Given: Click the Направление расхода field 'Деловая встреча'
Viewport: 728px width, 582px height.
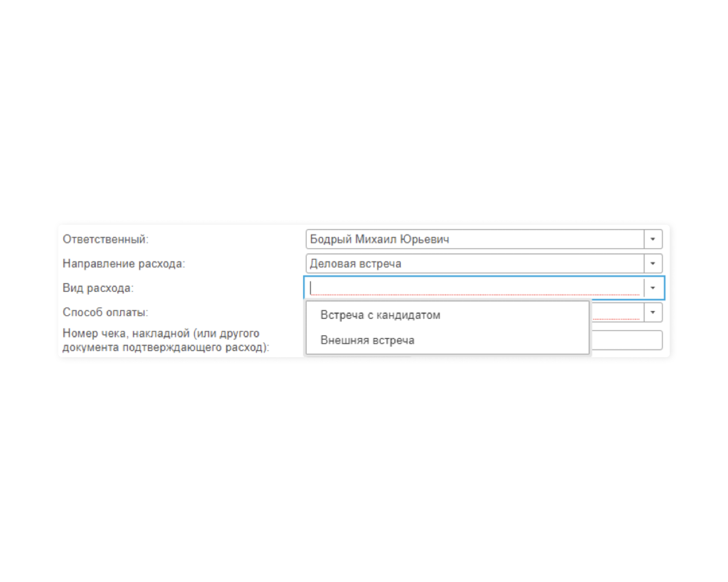Looking at the screenshot, I should [x=475, y=263].
